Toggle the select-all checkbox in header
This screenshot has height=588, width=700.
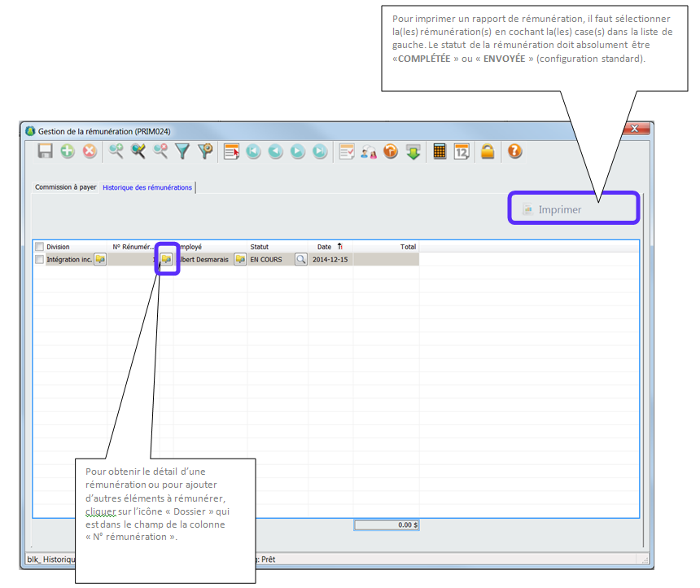tap(39, 247)
